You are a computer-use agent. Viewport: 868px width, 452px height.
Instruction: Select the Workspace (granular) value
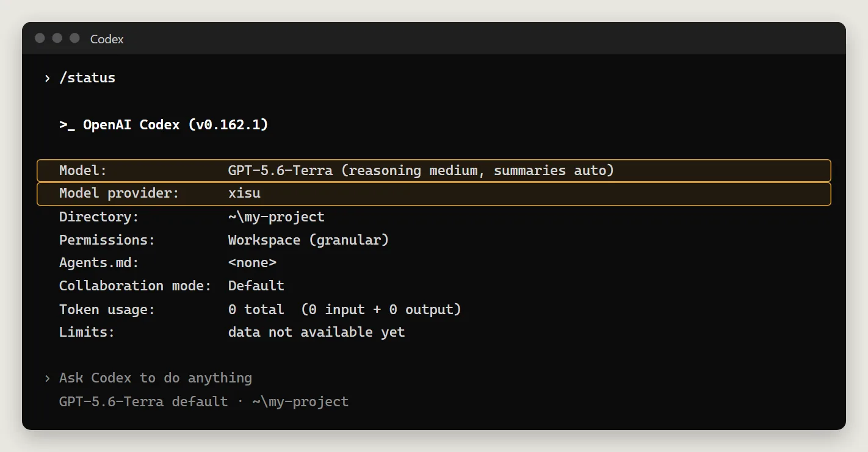308,240
